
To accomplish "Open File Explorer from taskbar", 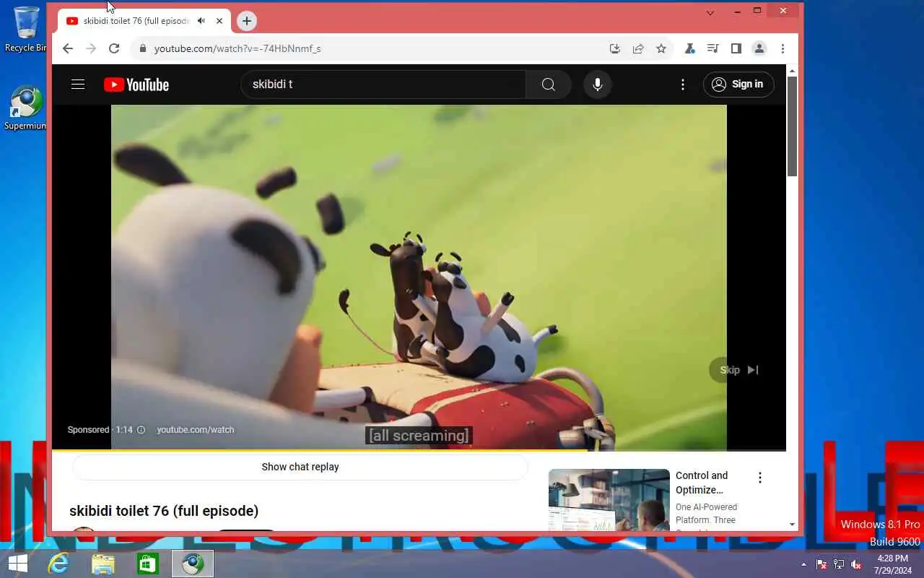I will [x=103, y=564].
